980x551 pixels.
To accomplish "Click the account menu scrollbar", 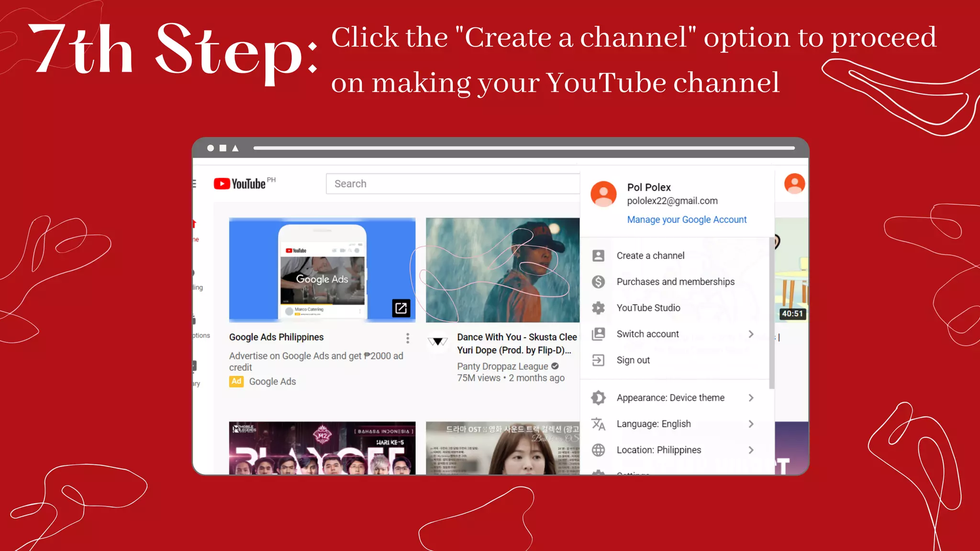I will [x=771, y=313].
